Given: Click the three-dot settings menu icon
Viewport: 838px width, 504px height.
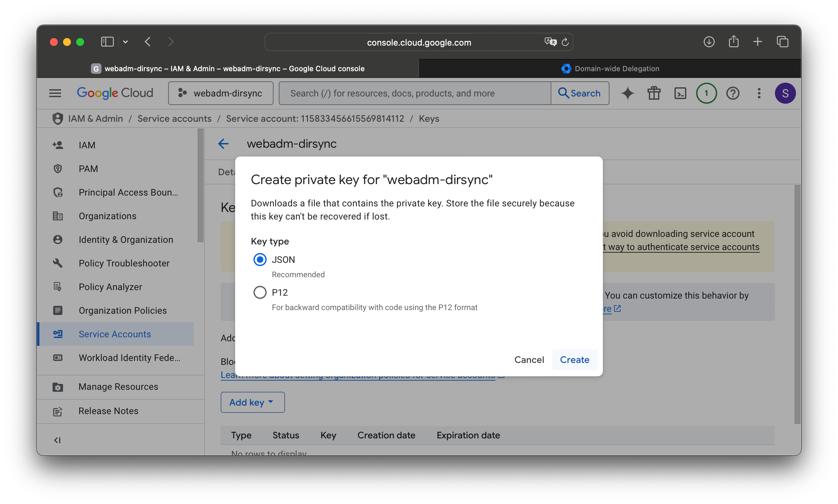Looking at the screenshot, I should pos(759,93).
